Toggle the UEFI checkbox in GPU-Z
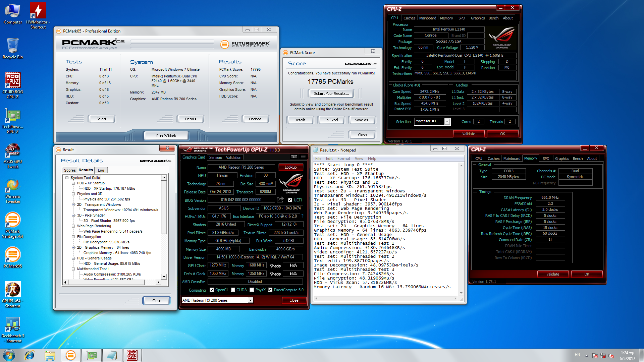The width and height of the screenshot is (644, 362). point(290,200)
